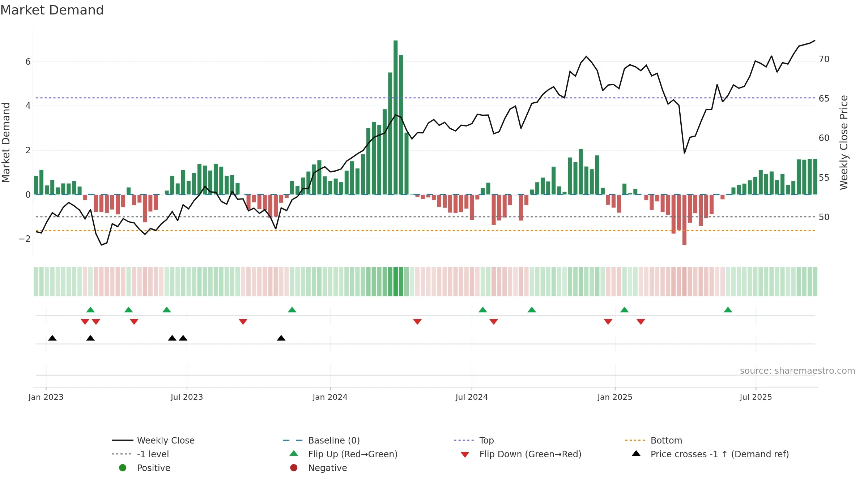Click the Positive green dot legend entry

tap(145, 468)
